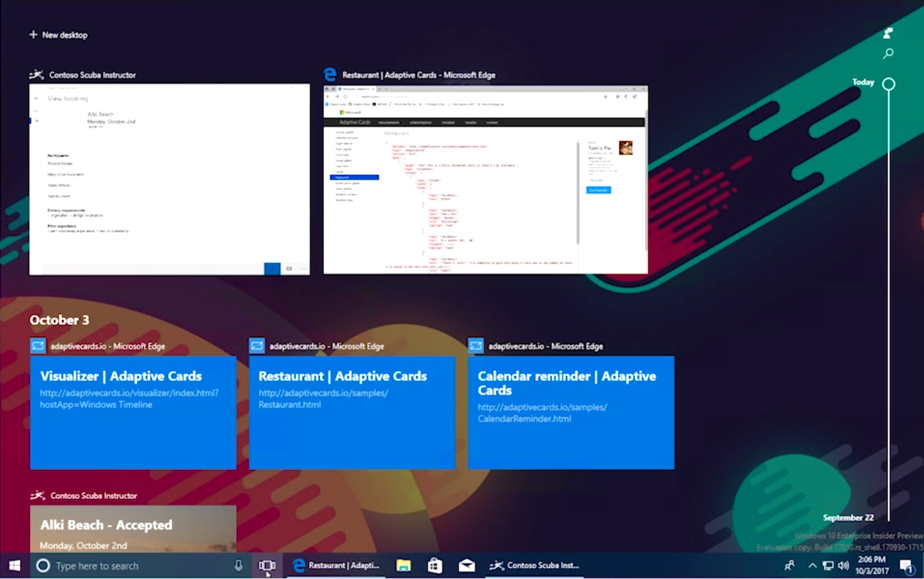Jump to September 22 on the timeline
Screen dimensions: 924x579
848,518
